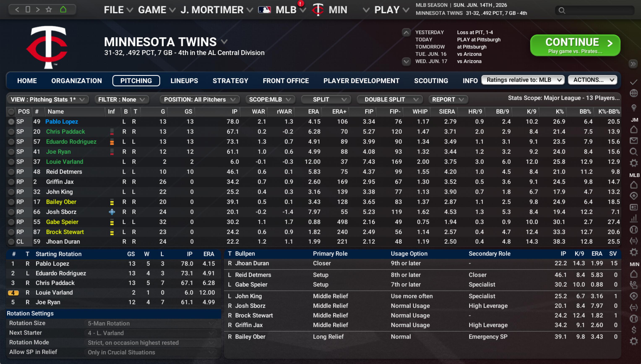641x364 pixels.
Task: Open the mail envelope icon under JM
Action: [x=634, y=140]
